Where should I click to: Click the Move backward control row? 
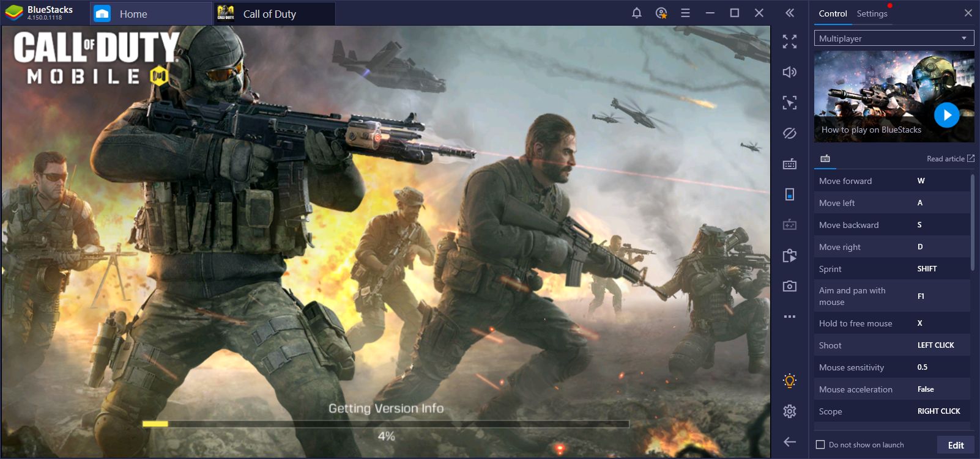892,225
